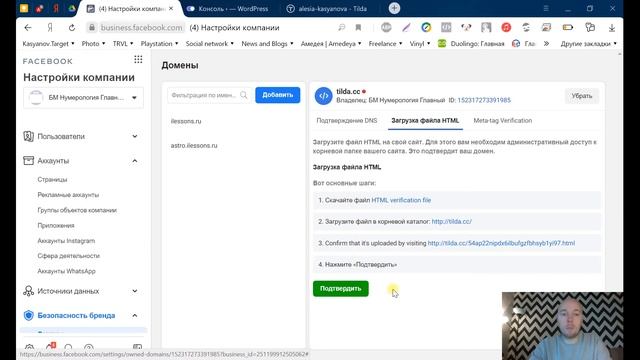Open Страницы under Аккаунты
640x360 pixels.
pyautogui.click(x=52, y=180)
